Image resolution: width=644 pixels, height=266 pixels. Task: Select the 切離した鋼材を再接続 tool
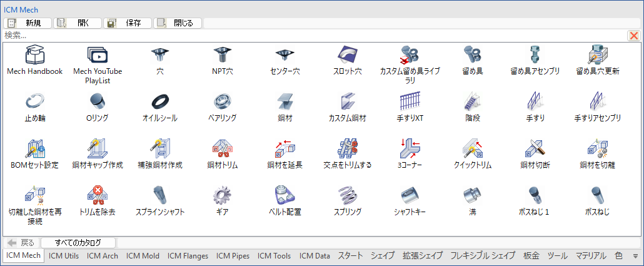point(35,195)
